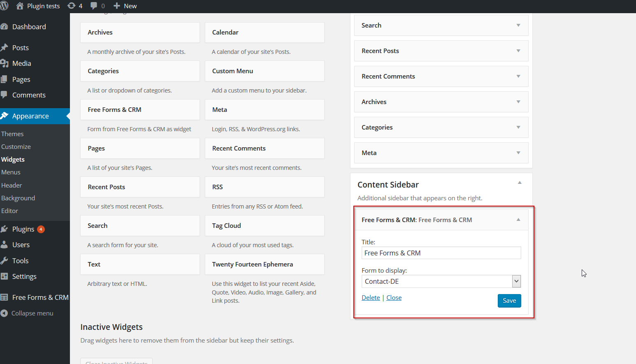The height and width of the screenshot is (364, 636).
Task: Select the Recent Posts available widget
Action: (x=140, y=187)
